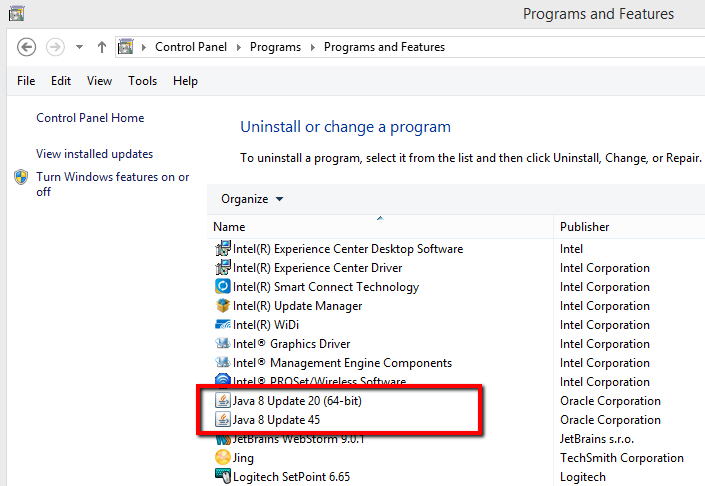Image resolution: width=705 pixels, height=486 pixels.
Task: Open the File menu
Action: click(x=26, y=81)
